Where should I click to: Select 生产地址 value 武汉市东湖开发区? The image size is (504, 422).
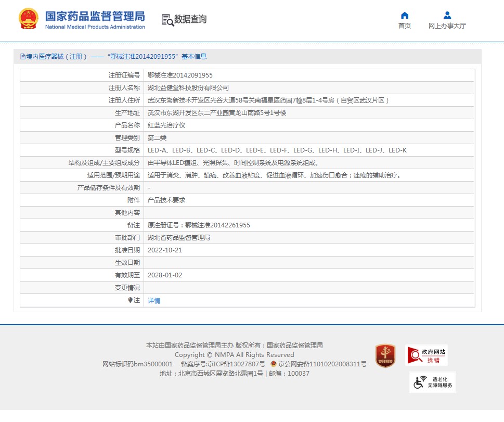point(217,113)
